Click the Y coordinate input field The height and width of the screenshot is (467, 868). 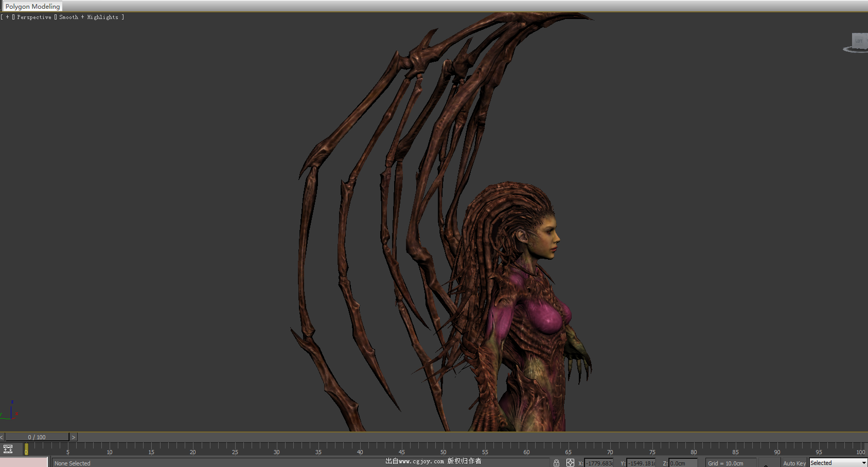pyautogui.click(x=641, y=463)
